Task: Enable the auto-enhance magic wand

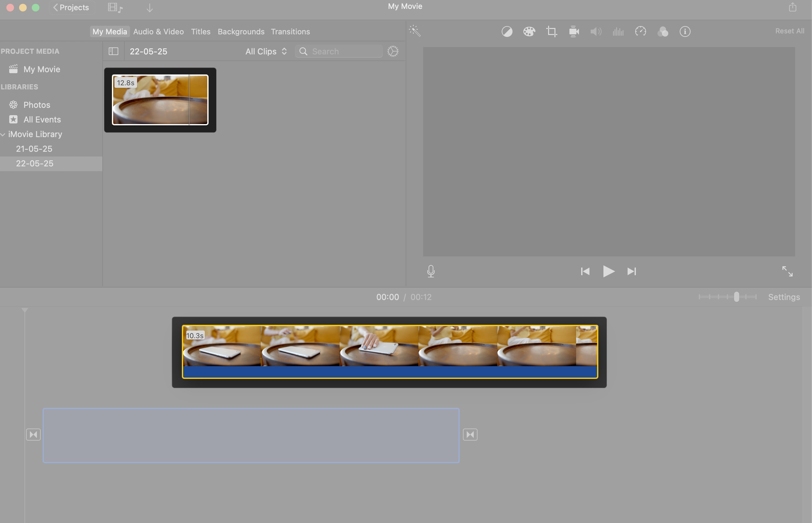Action: (415, 31)
